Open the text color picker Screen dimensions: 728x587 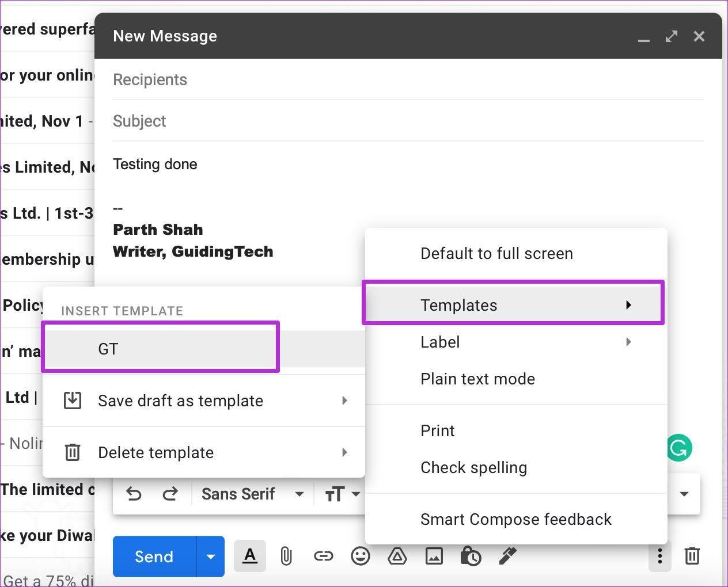249,556
